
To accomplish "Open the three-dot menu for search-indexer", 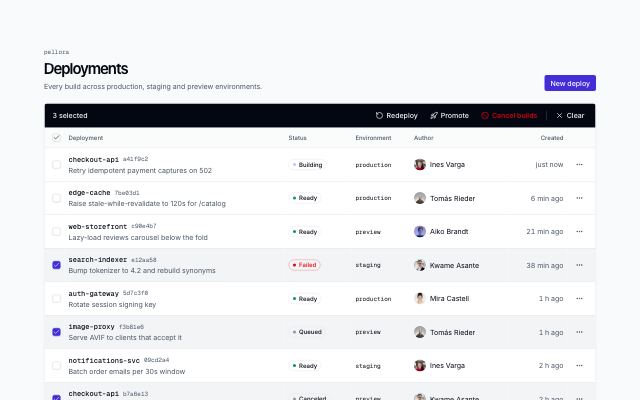I will tap(579, 265).
